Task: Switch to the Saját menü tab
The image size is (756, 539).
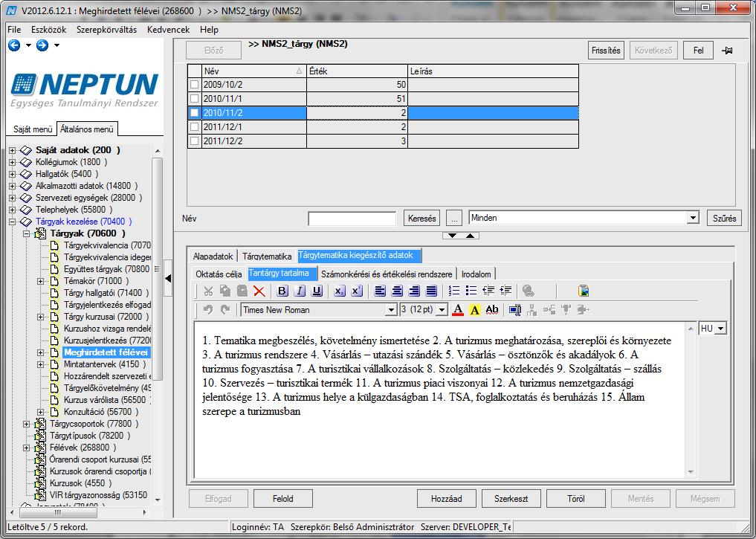Action: tap(32, 129)
